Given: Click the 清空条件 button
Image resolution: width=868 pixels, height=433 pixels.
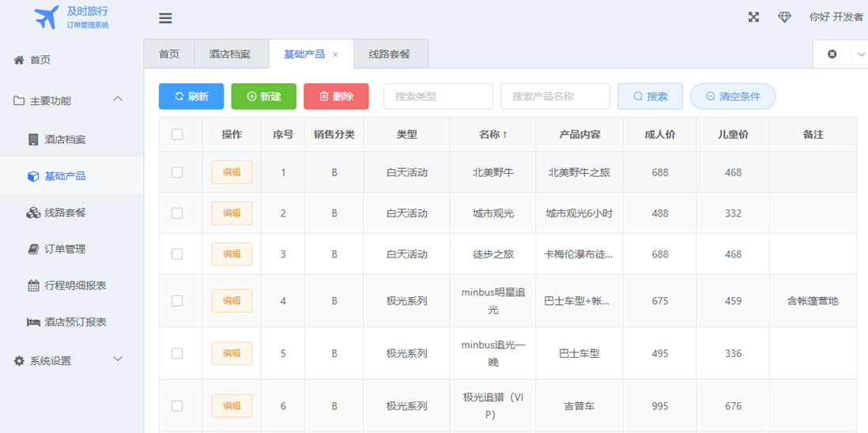Looking at the screenshot, I should tap(733, 96).
